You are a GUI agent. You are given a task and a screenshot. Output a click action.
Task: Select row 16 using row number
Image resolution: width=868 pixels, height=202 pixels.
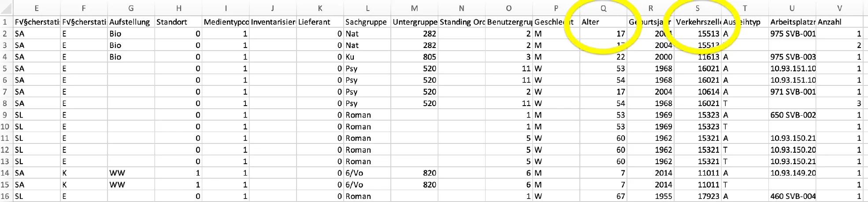pos(5,196)
